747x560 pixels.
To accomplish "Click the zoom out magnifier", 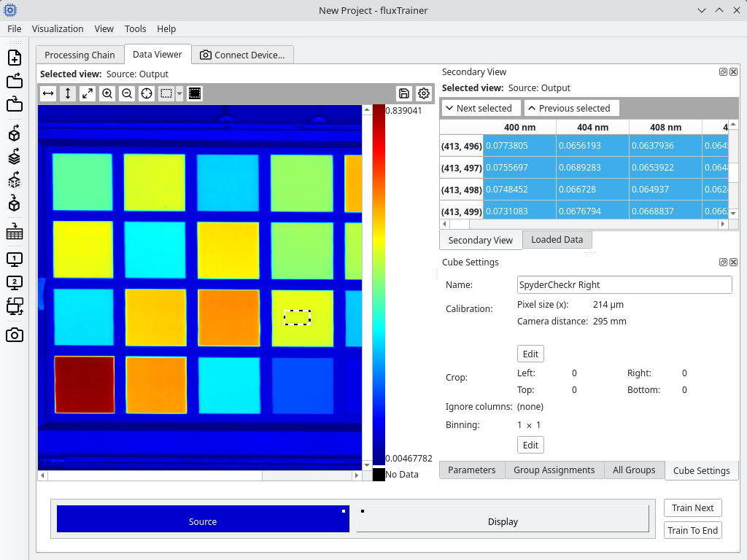I will pos(127,93).
